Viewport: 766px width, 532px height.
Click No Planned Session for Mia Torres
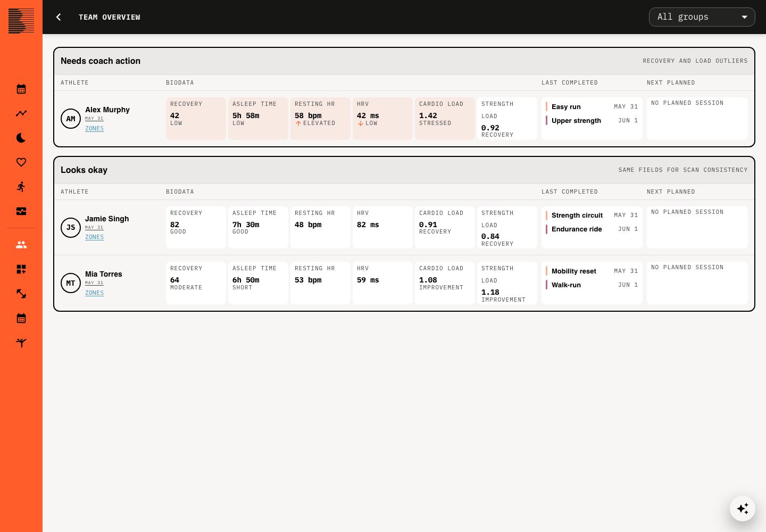[697, 283]
